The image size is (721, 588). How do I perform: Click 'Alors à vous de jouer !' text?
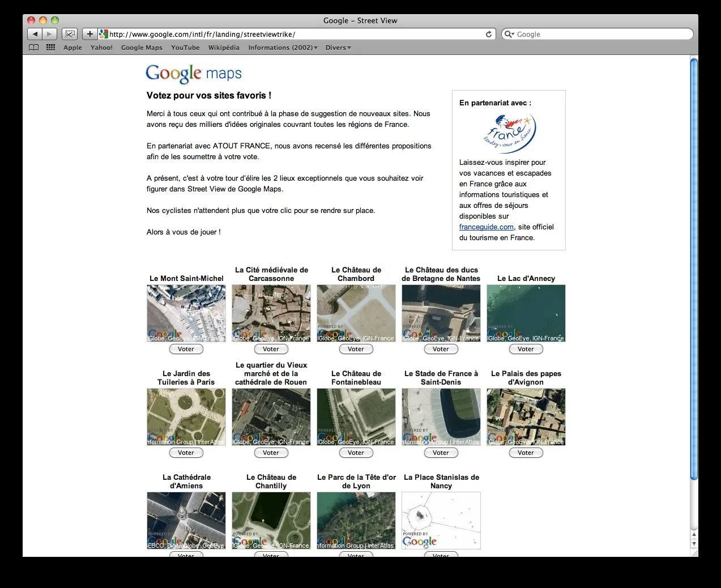[x=184, y=232]
